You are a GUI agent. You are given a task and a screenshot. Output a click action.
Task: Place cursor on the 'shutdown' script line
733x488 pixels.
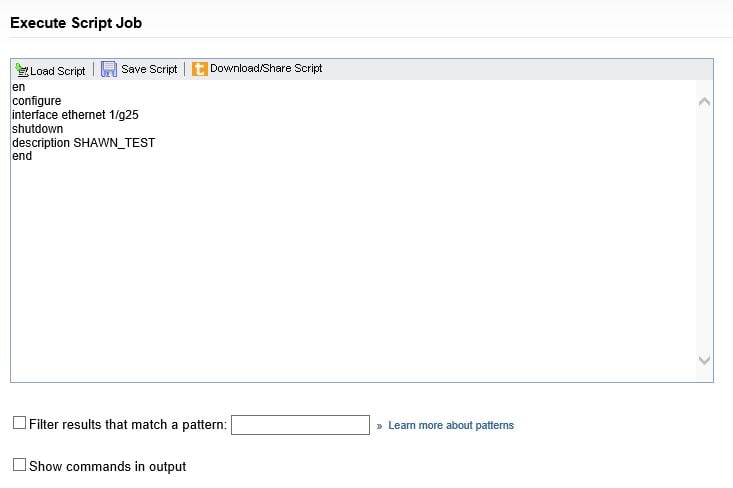37,129
